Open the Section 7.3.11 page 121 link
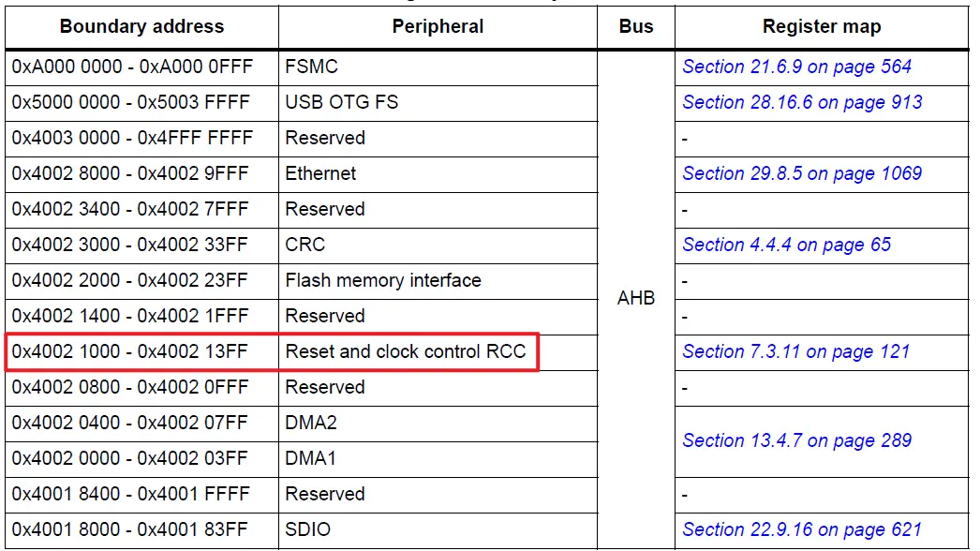980x551 pixels. 795,351
